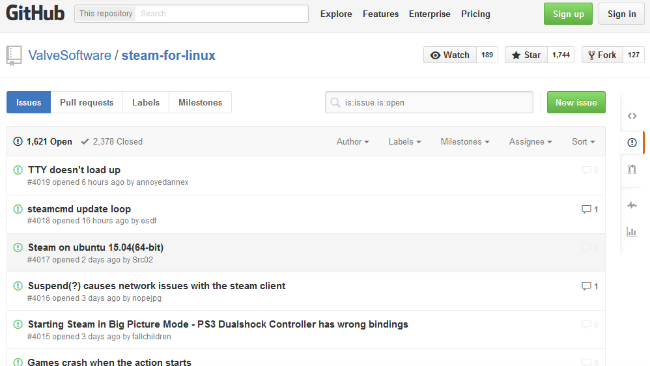Viewport: 650px width, 366px height.
Task: Open the Pulse sidebar icon
Action: (632, 205)
